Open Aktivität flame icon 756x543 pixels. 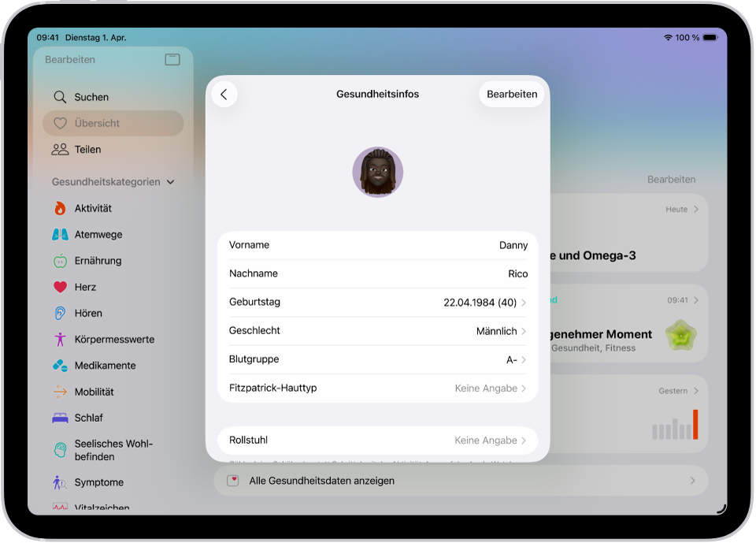(x=60, y=208)
